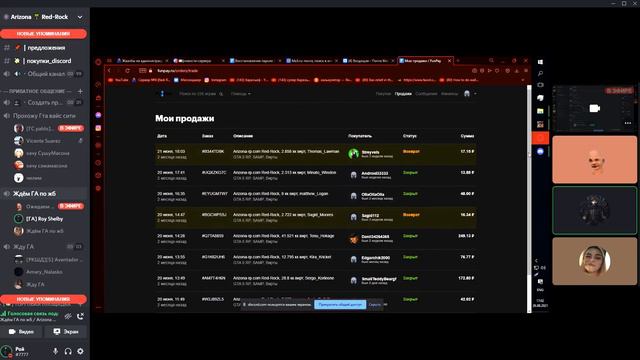Open the Покупки menu item on FunPay
The height and width of the screenshot is (360, 640).
tap(383, 94)
